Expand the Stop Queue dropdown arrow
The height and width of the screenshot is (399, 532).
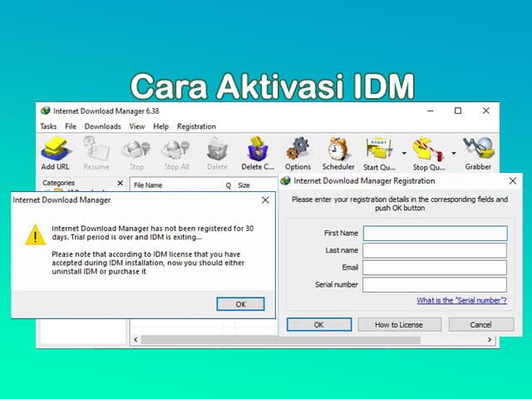click(x=454, y=153)
